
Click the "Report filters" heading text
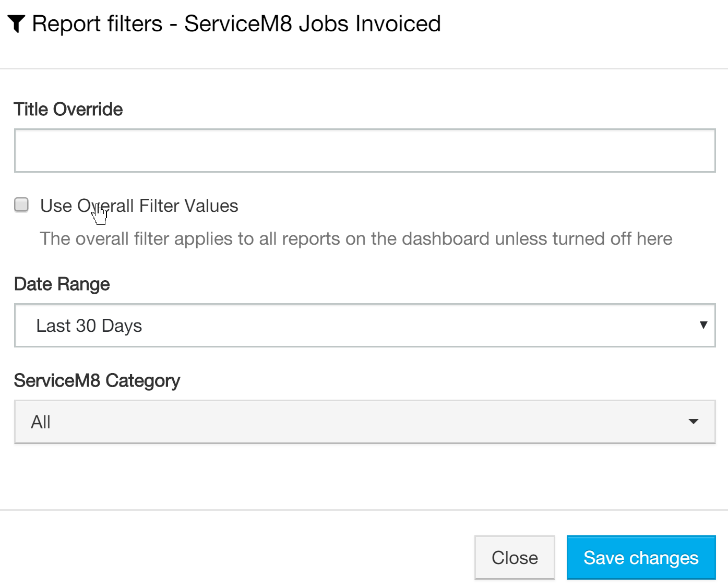(x=98, y=24)
